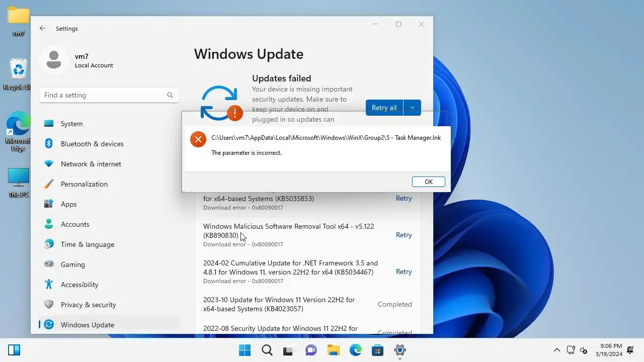Image resolution: width=644 pixels, height=362 pixels.
Task: Open the Start menu
Action: [245, 350]
